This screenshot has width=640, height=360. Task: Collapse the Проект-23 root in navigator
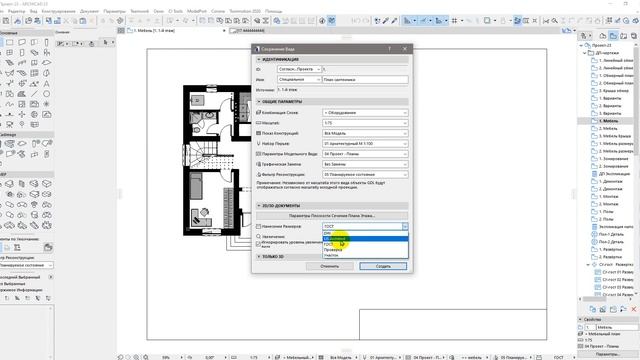pos(581,45)
